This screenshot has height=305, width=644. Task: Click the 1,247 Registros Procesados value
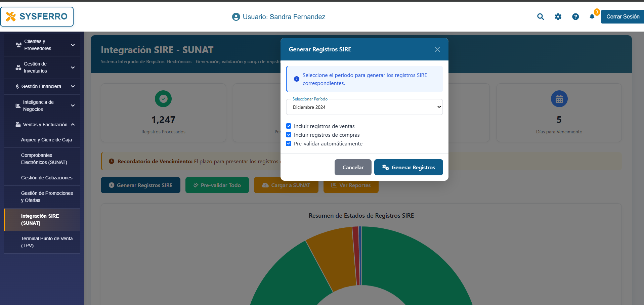163,120
